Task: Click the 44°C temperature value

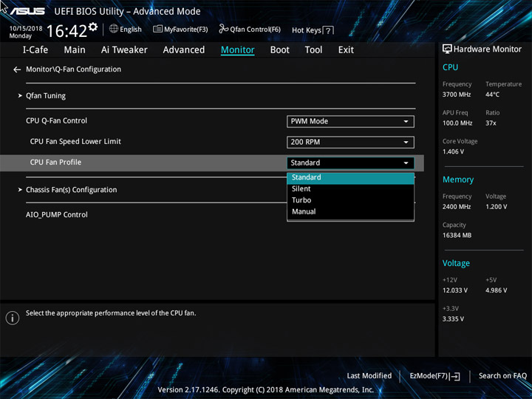Action: click(x=493, y=95)
